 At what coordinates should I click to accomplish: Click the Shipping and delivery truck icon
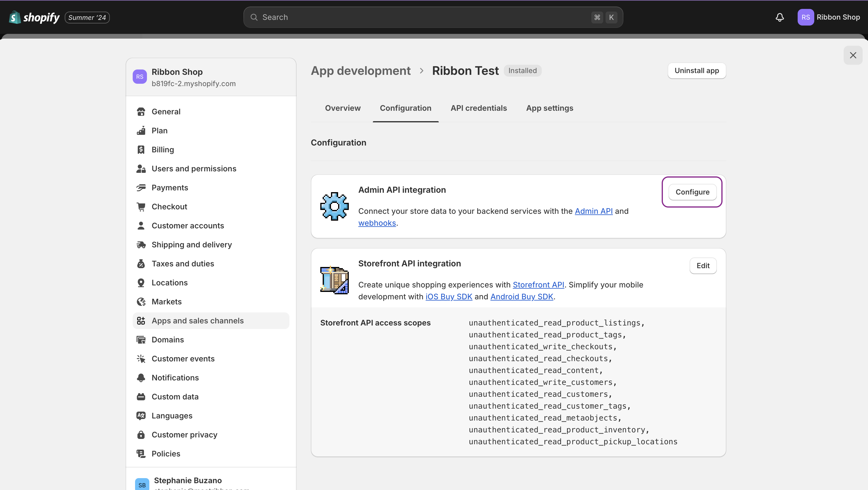pos(141,244)
